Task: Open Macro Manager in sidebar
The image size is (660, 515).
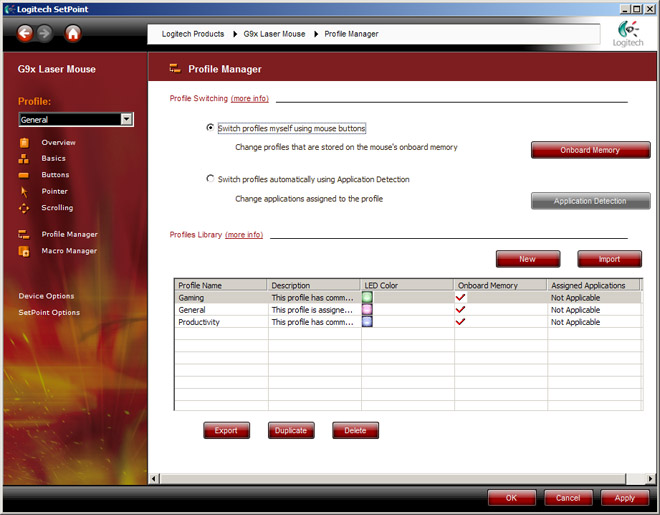Action: tap(69, 251)
